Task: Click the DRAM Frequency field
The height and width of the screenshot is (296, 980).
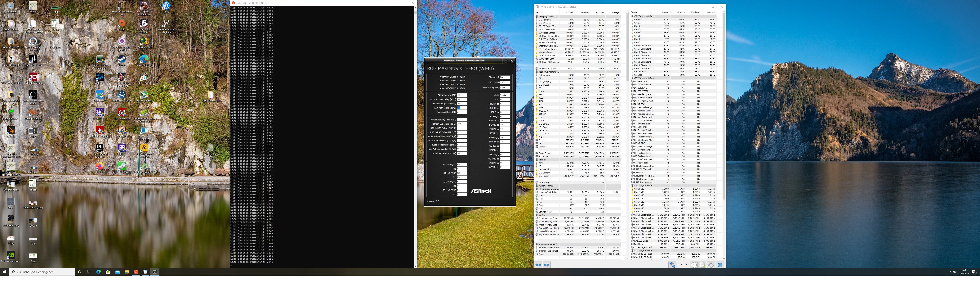Action: pyautogui.click(x=505, y=87)
